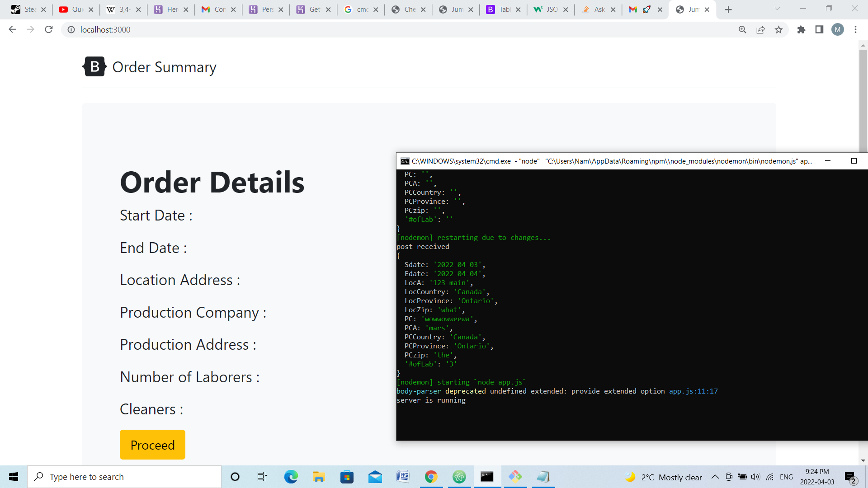Close the current localhost tab
The height and width of the screenshot is (488, 868).
pos(707,9)
